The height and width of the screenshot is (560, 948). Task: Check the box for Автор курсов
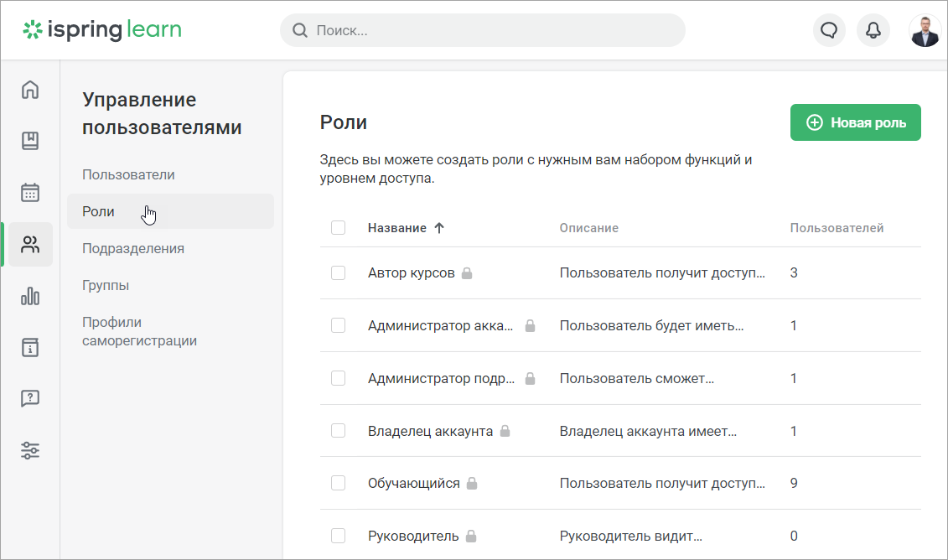[338, 272]
